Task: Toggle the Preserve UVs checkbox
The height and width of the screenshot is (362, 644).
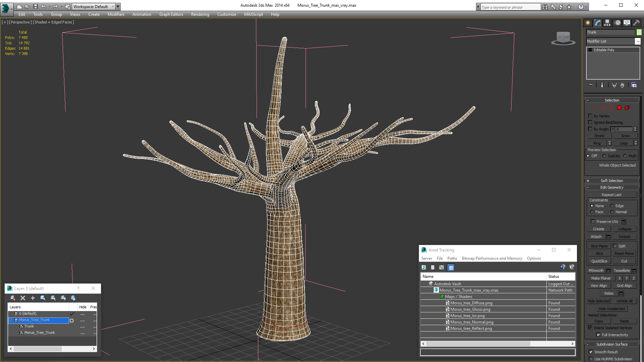Action: pyautogui.click(x=593, y=222)
